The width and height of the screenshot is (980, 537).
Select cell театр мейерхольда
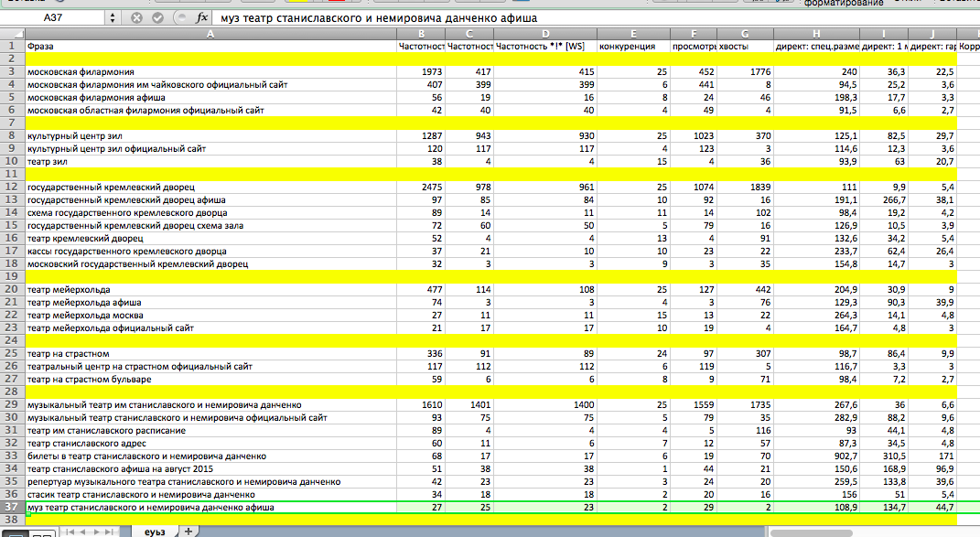click(210, 289)
